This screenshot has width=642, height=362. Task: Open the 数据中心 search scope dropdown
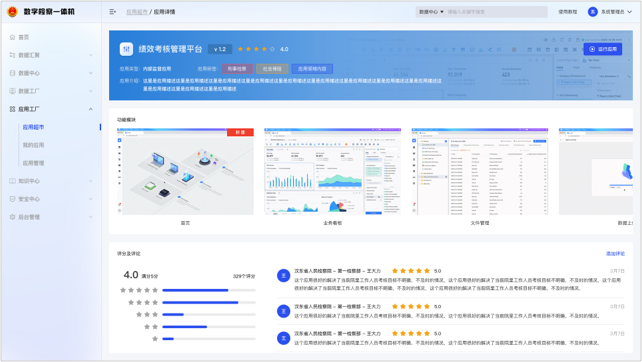point(431,12)
